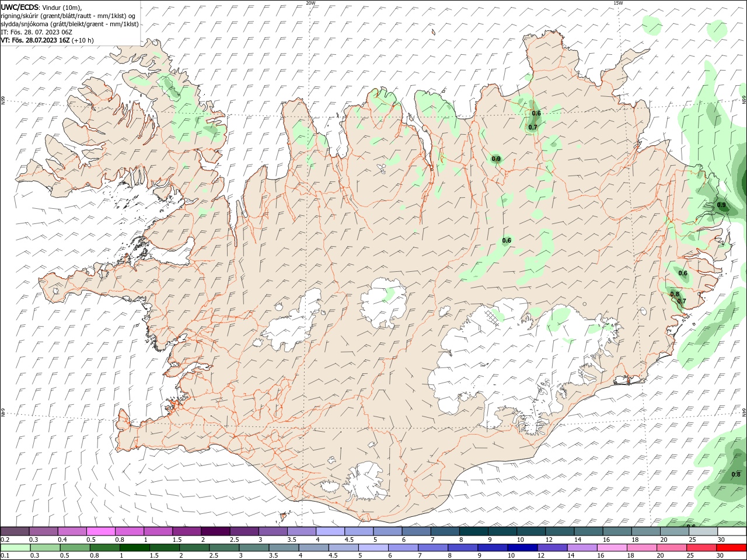Click the 'IT: Fös. 28. 07. 2023 06Z' line
The width and height of the screenshot is (747, 560).
click(x=36, y=32)
